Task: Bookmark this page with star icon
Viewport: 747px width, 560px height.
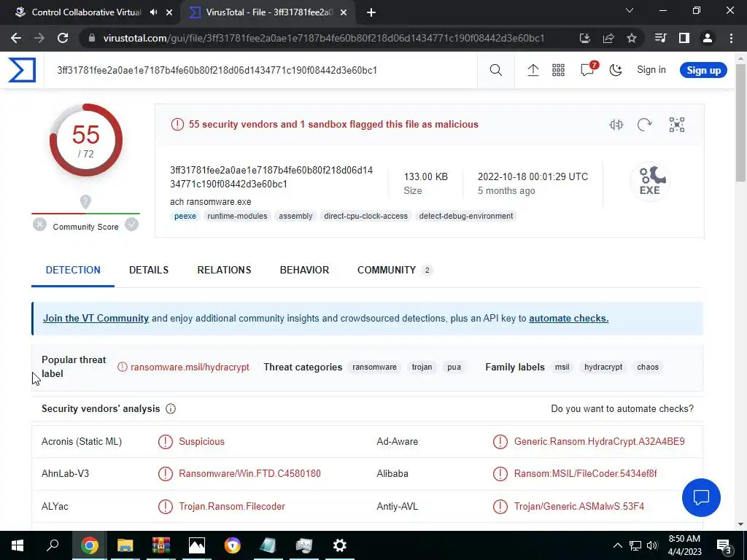Action: (x=632, y=38)
